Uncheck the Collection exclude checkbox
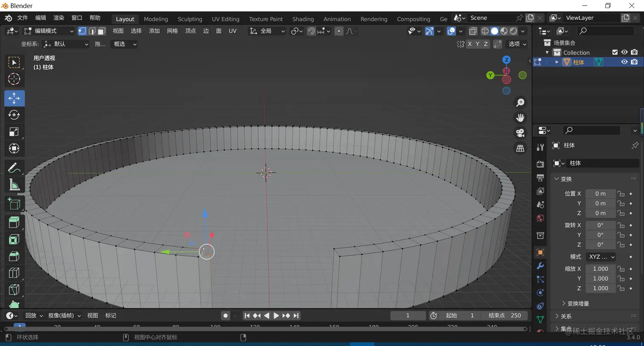 click(x=615, y=52)
